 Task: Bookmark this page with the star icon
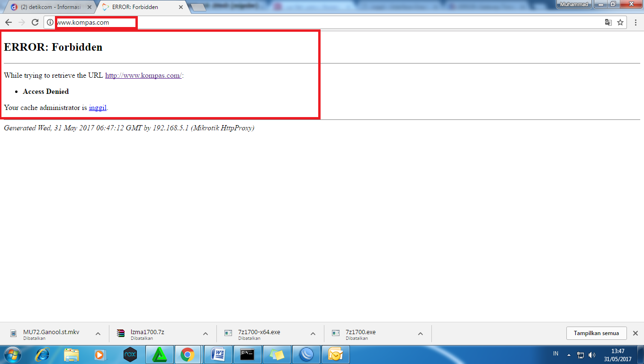click(620, 22)
